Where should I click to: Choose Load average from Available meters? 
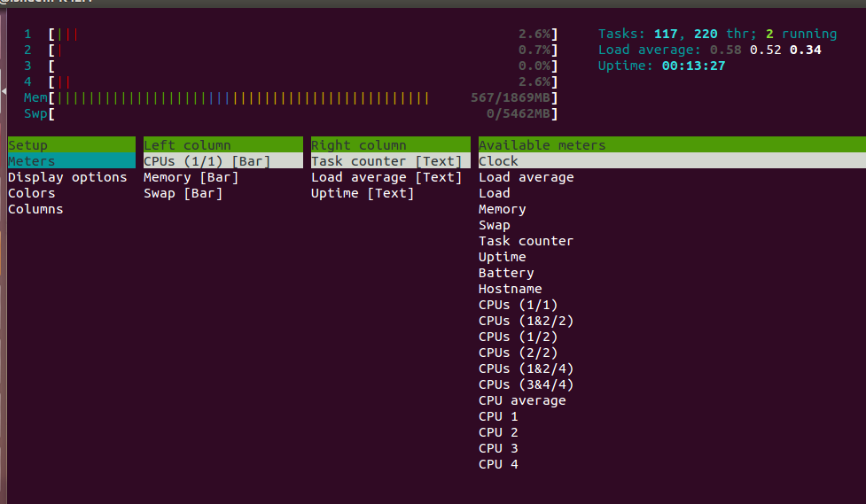pyautogui.click(x=526, y=176)
